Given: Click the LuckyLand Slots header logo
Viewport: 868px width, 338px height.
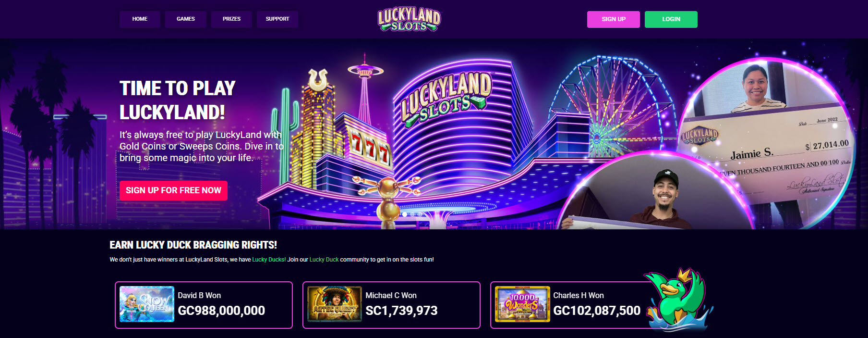Looking at the screenshot, I should pos(409,20).
